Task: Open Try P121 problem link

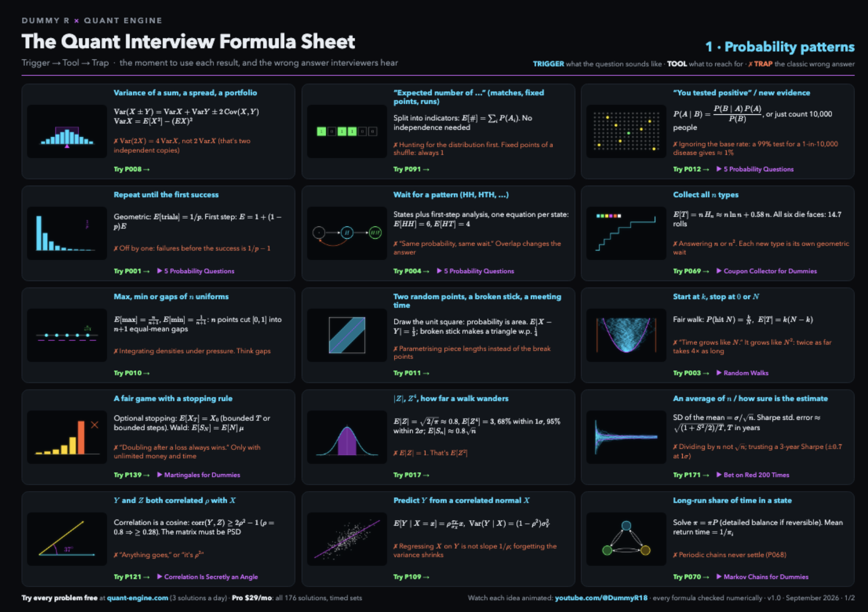Action: tap(131, 577)
